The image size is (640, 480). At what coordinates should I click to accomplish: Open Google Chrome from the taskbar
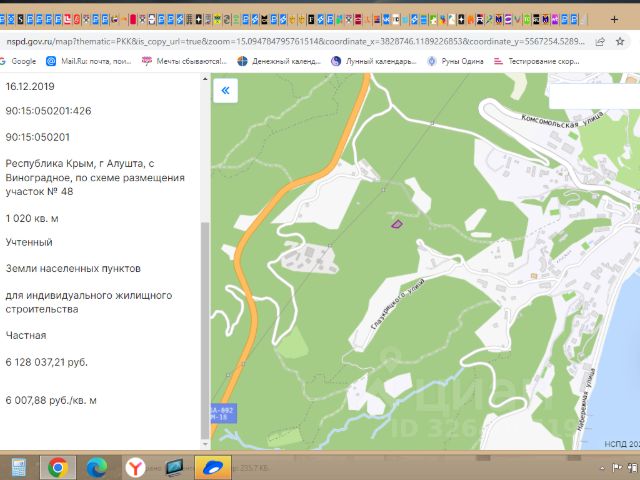[58, 467]
